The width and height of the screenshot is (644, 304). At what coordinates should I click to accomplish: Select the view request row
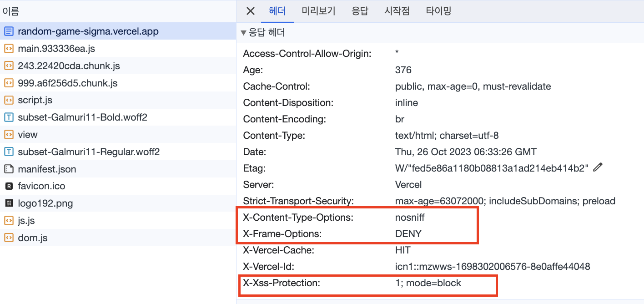click(28, 135)
